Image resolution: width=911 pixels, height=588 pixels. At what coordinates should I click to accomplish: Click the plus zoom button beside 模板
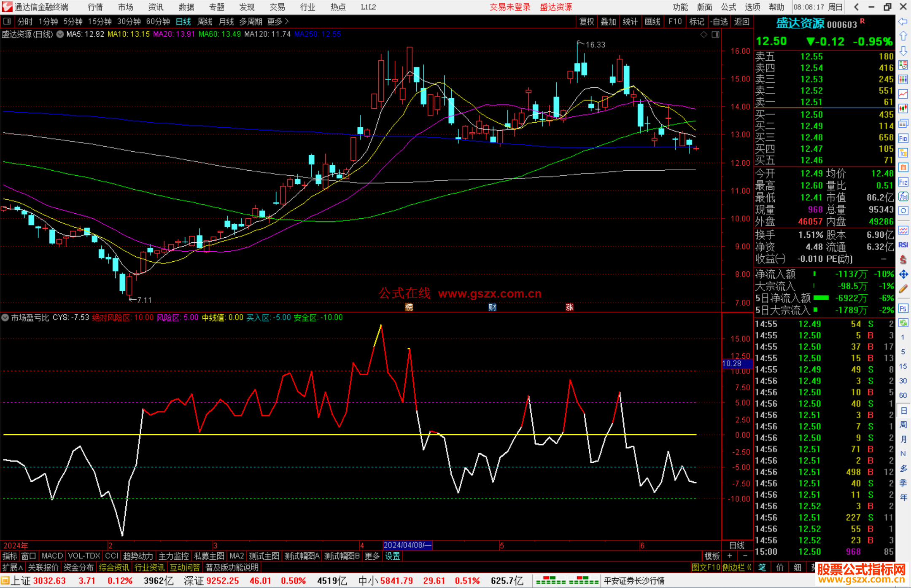pos(730,556)
